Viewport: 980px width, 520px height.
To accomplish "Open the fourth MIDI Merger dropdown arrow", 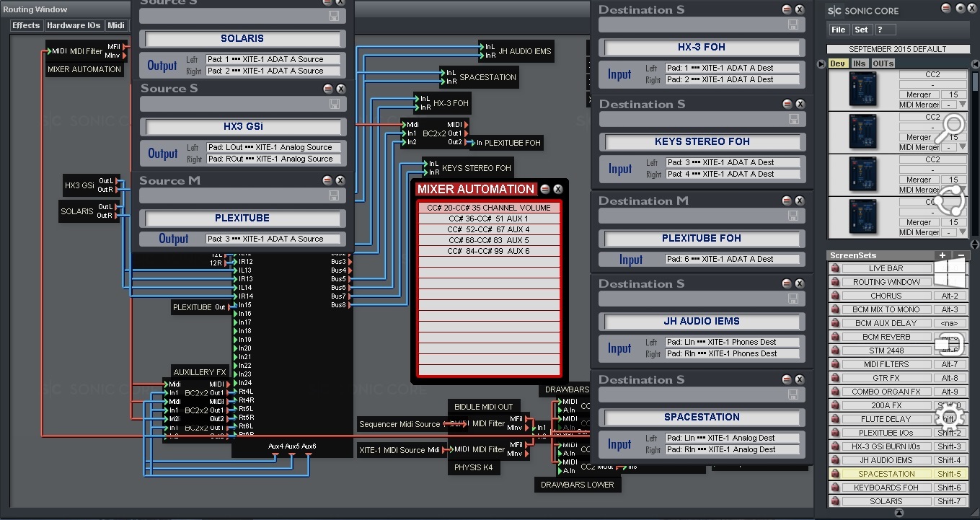I will (962, 232).
